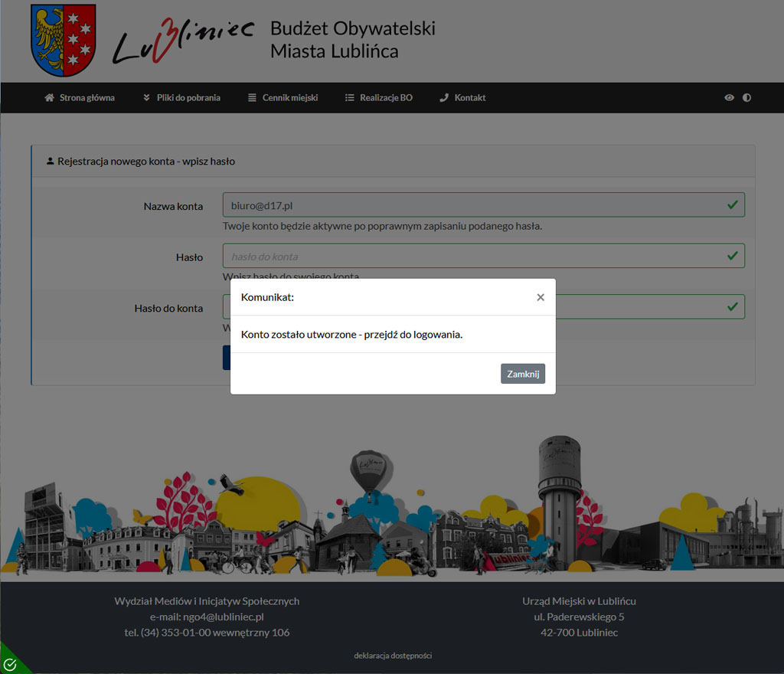Click the Budżet Obywatelski Miasta Lublińca title
Screen dimensions: 784x674
click(x=352, y=40)
